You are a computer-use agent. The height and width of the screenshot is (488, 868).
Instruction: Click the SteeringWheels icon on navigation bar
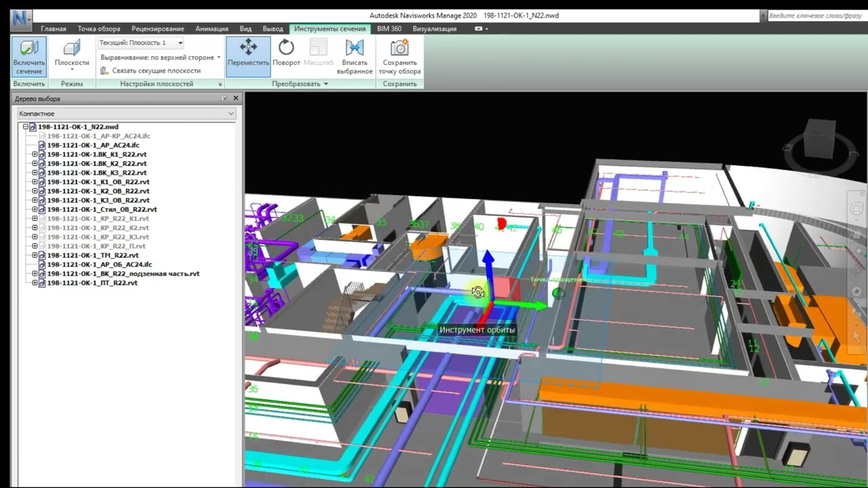[x=857, y=209]
